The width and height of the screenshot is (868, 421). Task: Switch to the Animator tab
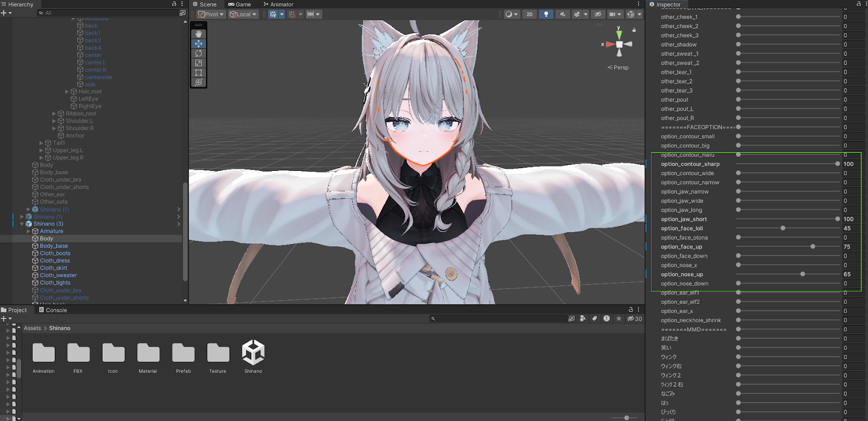coord(278,4)
